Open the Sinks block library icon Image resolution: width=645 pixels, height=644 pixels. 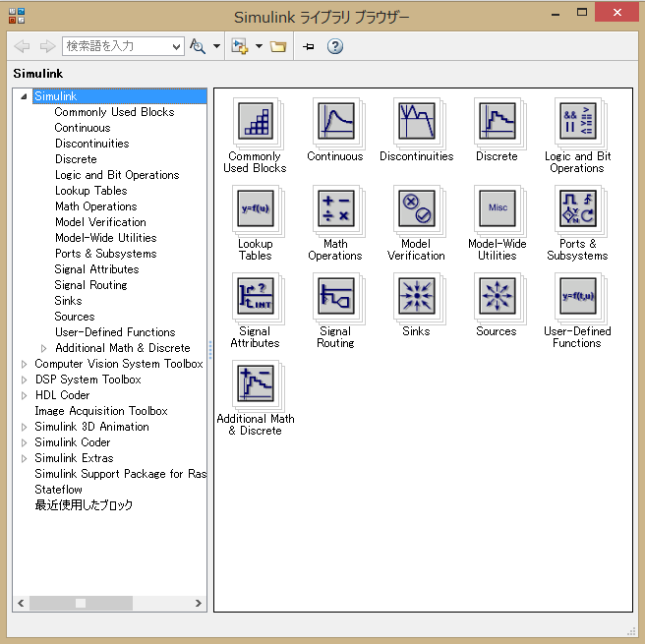pos(415,296)
